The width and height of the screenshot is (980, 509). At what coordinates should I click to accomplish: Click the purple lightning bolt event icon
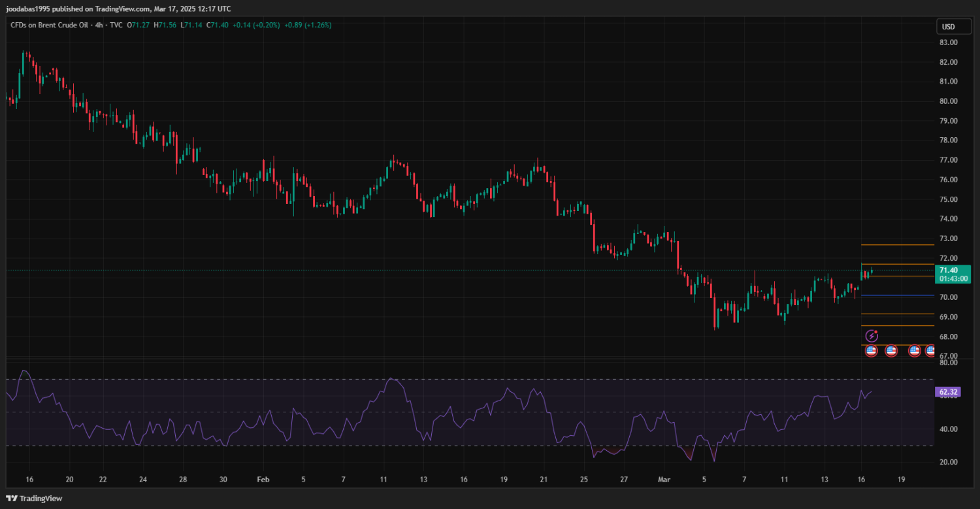tap(871, 336)
